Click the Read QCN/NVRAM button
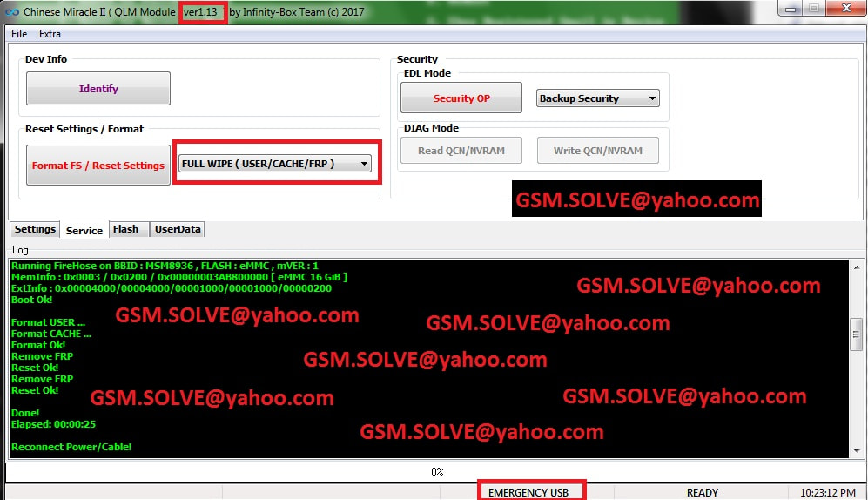 coord(461,151)
